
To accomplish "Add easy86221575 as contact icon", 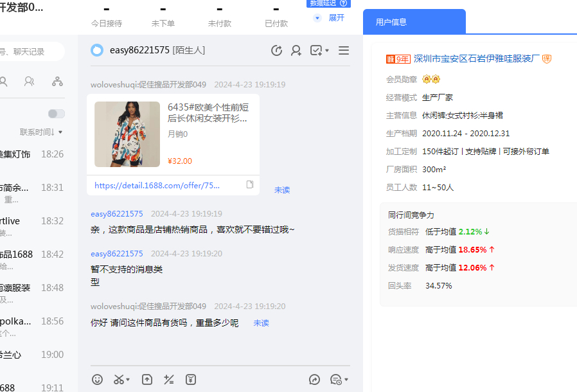I will pos(296,50).
